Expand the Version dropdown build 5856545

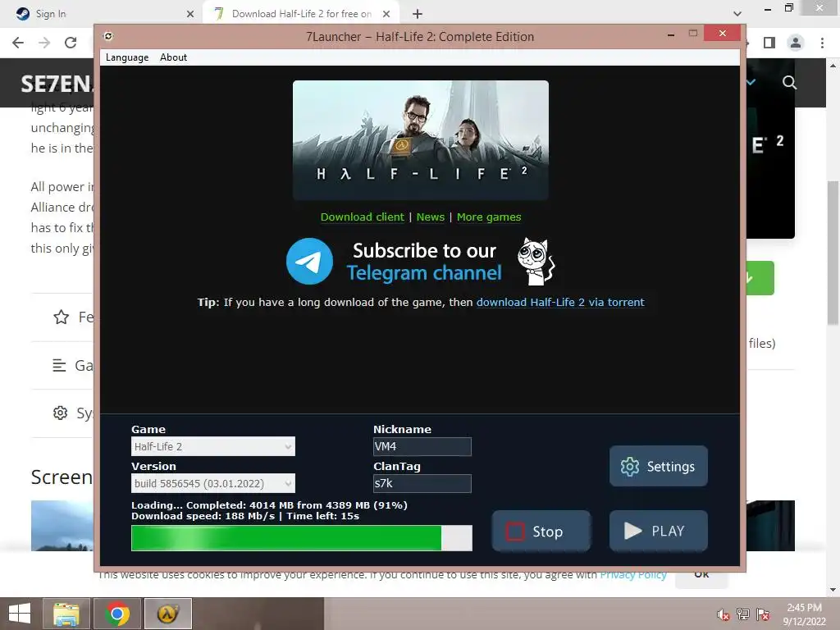click(213, 483)
